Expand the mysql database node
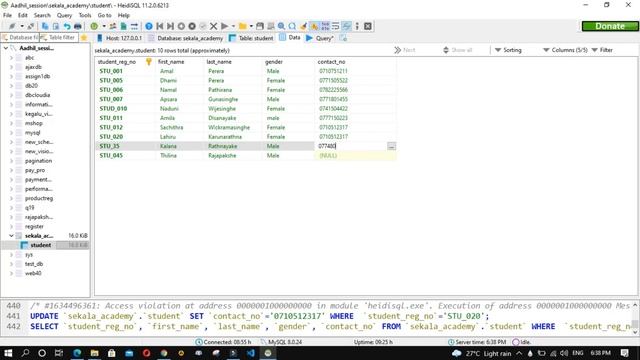The width and height of the screenshot is (640, 360). pyautogui.click(x=11, y=133)
